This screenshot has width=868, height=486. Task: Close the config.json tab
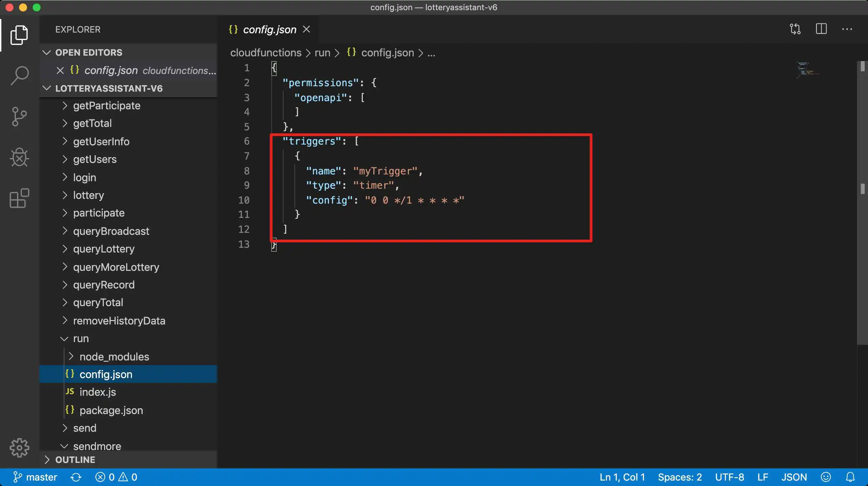click(x=307, y=30)
